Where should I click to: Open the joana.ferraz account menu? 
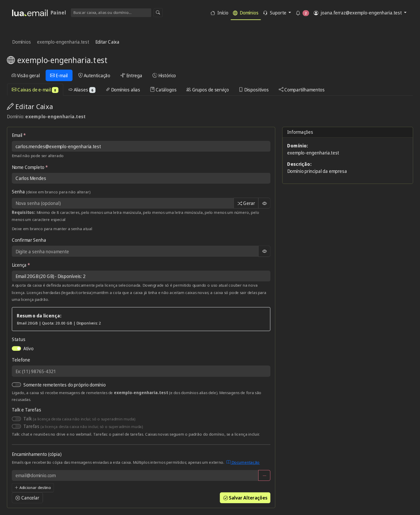tap(360, 13)
